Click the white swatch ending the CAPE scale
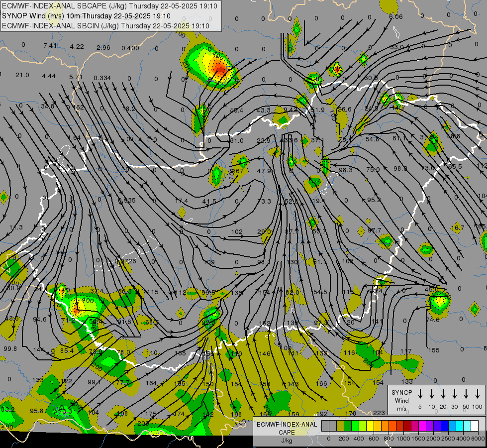Screen dimensions: 487x448 pos(475,426)
